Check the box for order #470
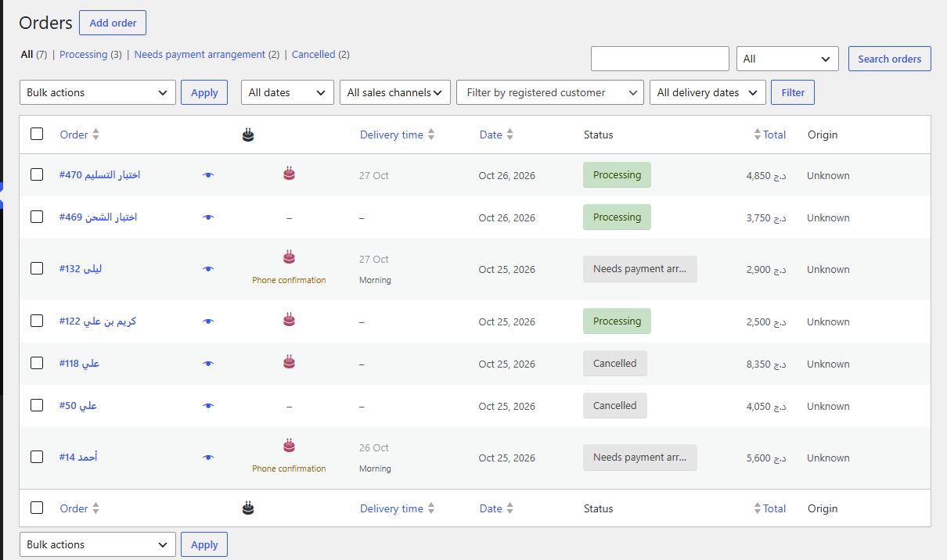This screenshot has width=947, height=560. 37,174
